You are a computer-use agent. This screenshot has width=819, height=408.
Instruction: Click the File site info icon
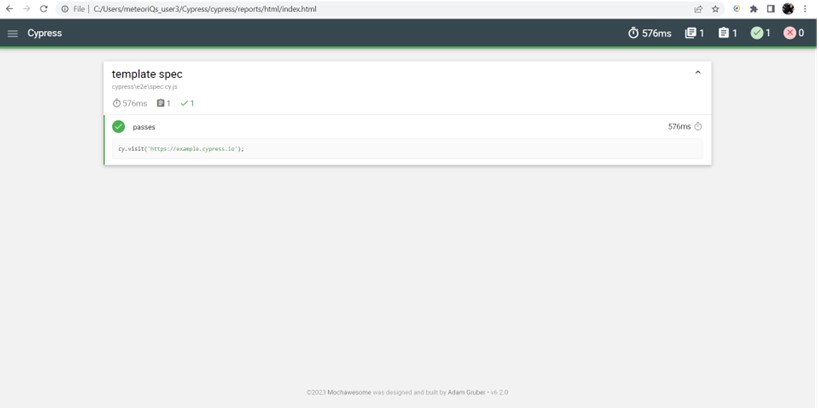click(x=65, y=9)
